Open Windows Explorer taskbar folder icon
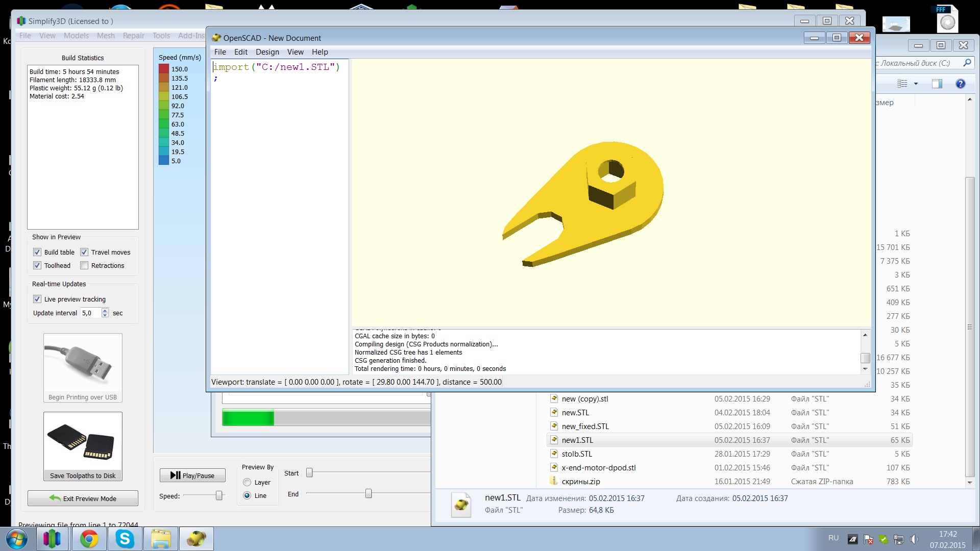This screenshot has height=551, width=980. [161, 539]
